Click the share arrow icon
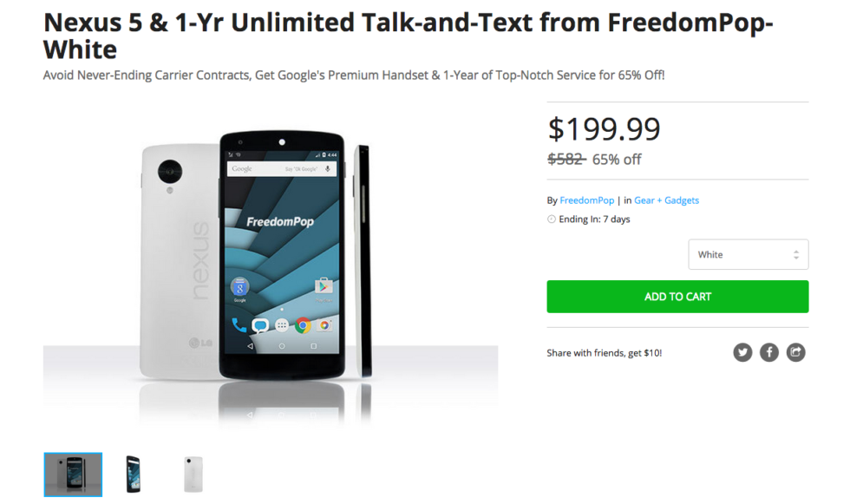This screenshot has width=850, height=504. point(796,352)
